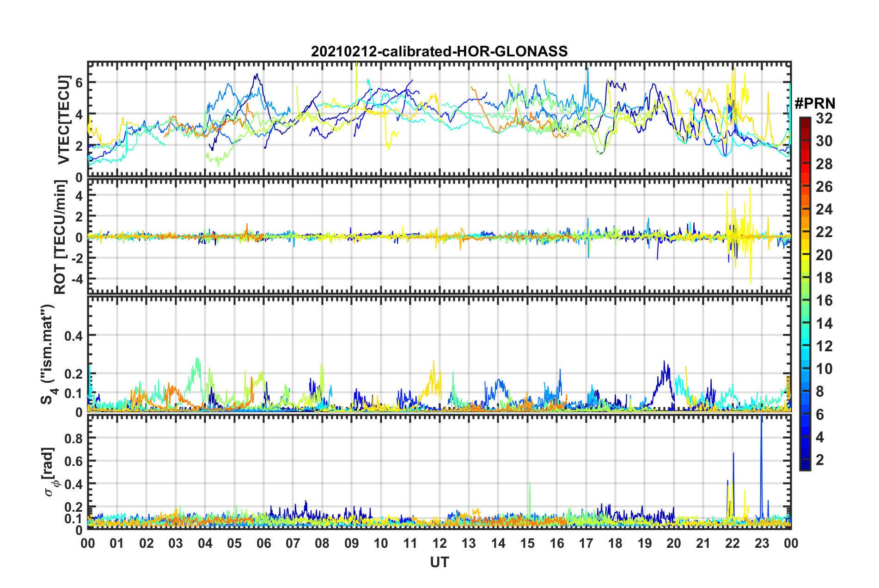Click inside the sigma-phi plot panel

[x=439, y=472]
